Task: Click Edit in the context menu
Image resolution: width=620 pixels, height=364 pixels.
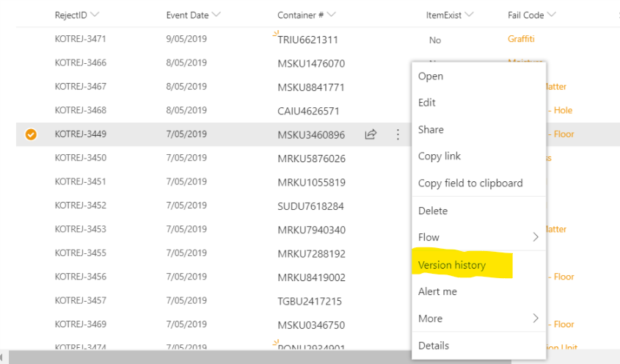Action: (427, 103)
